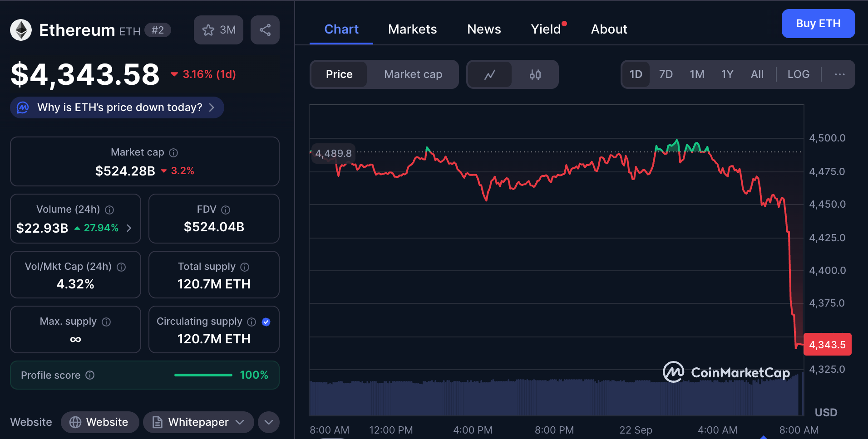Switch chart to Market cap view
This screenshot has height=439, width=868.
(x=413, y=74)
